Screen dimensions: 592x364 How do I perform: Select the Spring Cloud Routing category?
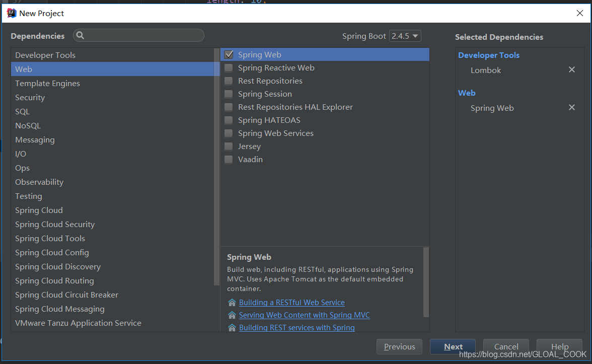point(113,280)
